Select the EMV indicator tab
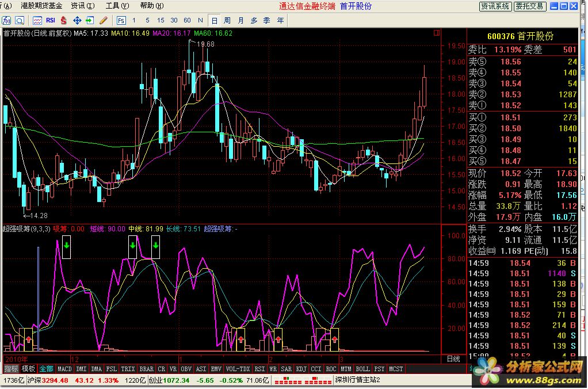Viewport: 588px width, 389px height. tap(216, 369)
